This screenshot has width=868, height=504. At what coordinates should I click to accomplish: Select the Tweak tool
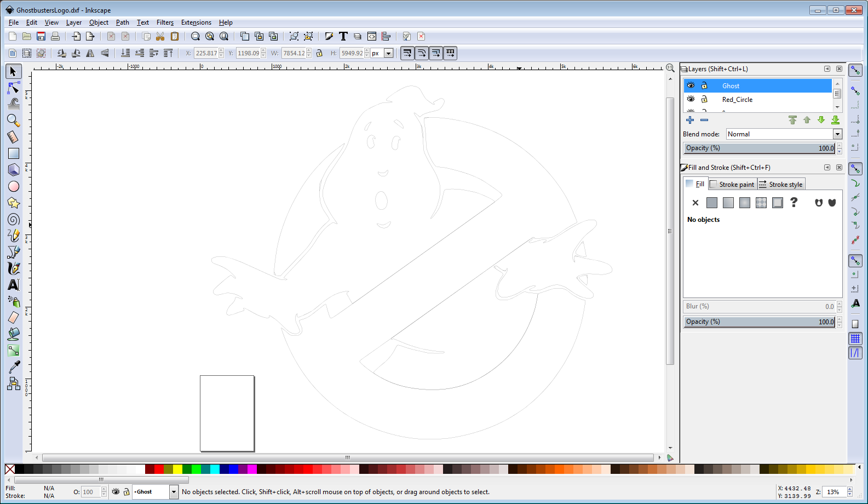point(14,104)
